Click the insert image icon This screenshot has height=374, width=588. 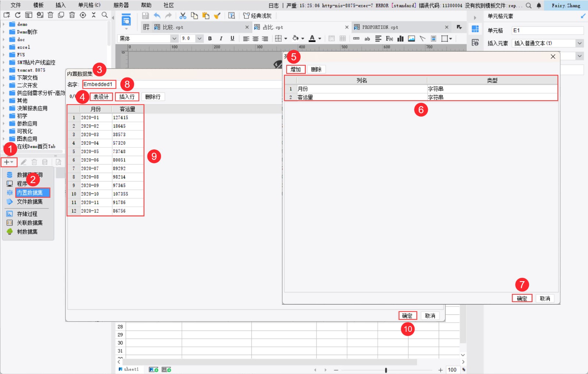coord(412,39)
